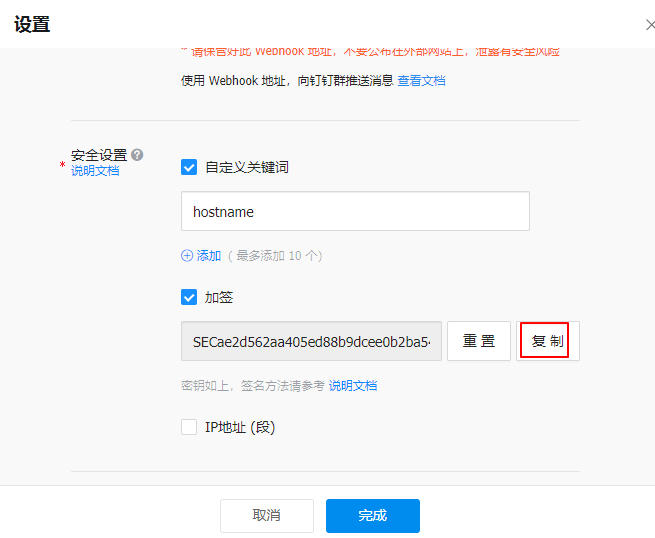The width and height of the screenshot is (655, 538).
Task: Click the blue 完成 button
Action: [373, 515]
